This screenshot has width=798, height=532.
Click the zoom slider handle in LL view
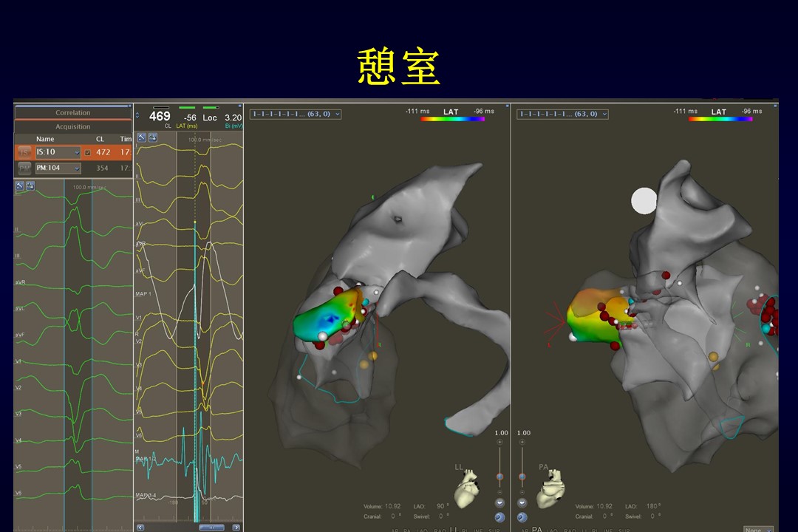click(x=499, y=477)
